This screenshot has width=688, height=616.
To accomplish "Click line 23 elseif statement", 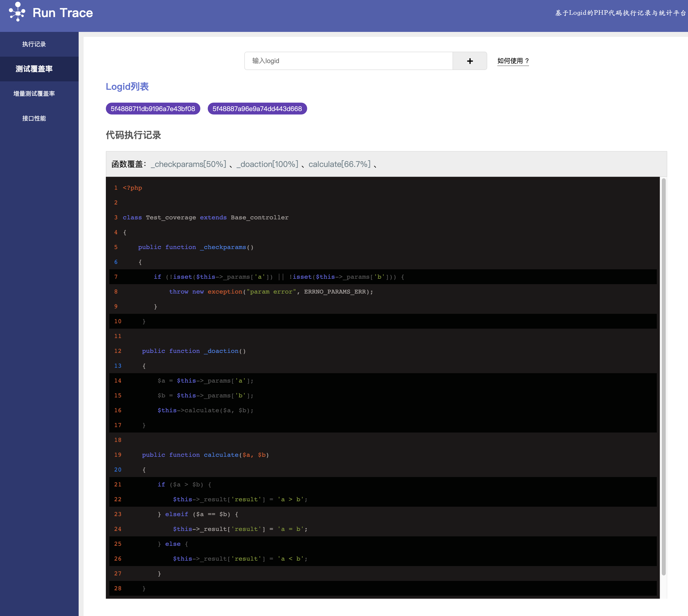I will click(198, 514).
